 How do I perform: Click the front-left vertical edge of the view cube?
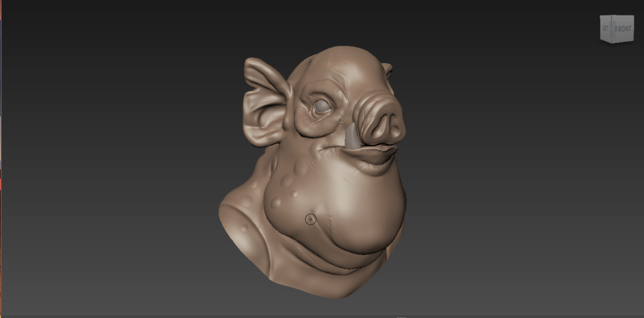[612, 28]
